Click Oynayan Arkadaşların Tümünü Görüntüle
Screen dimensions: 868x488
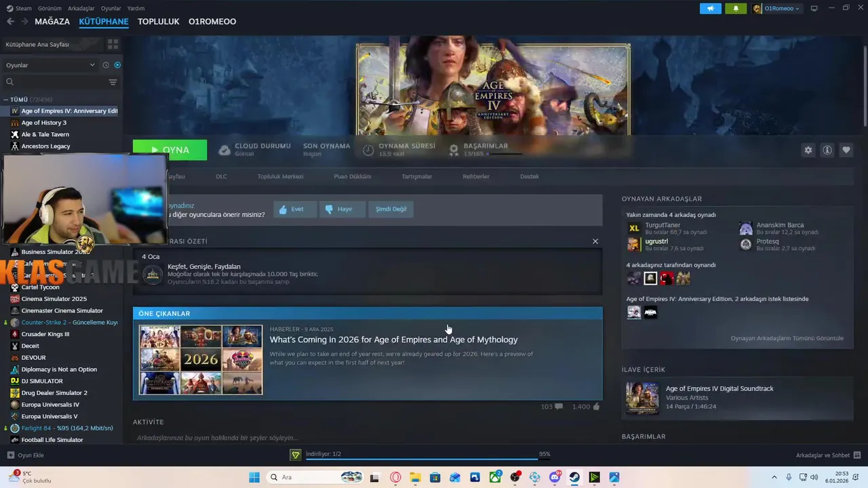[787, 338]
